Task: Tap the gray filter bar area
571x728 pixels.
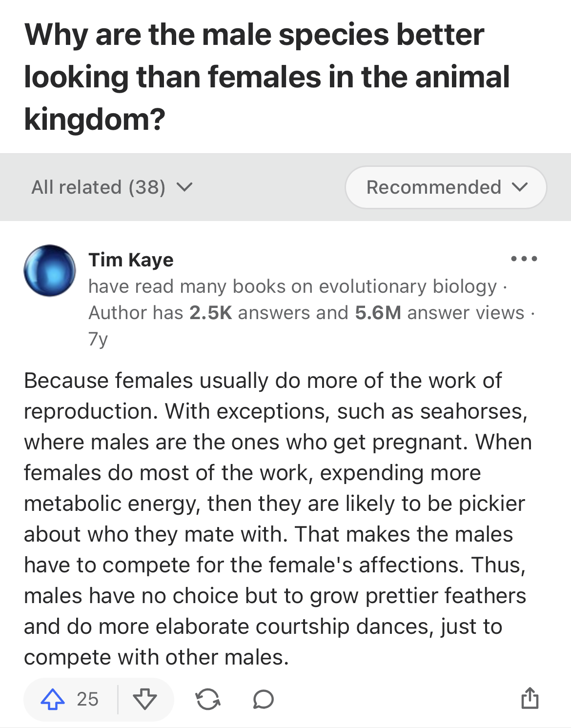Action: 285,187
